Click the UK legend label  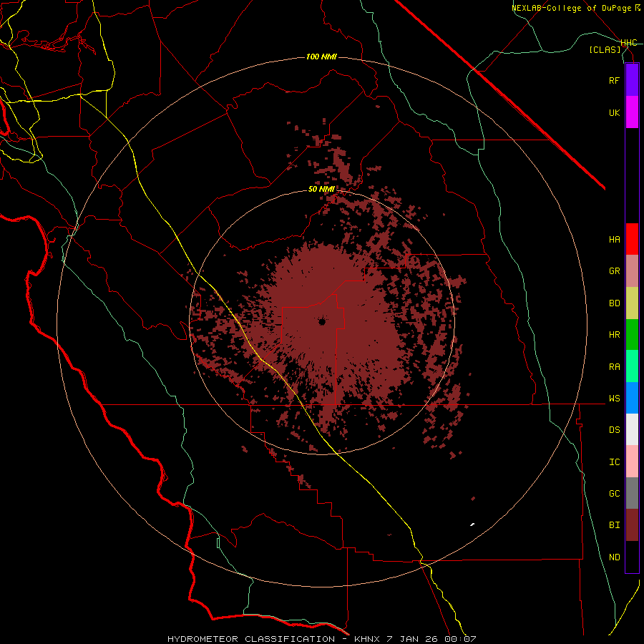pyautogui.click(x=614, y=113)
